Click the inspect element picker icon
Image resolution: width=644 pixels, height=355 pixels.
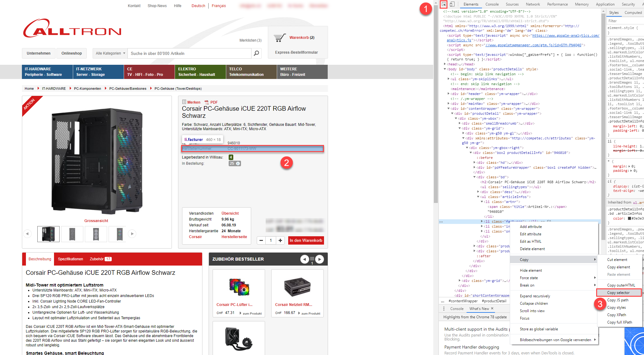[x=443, y=4]
